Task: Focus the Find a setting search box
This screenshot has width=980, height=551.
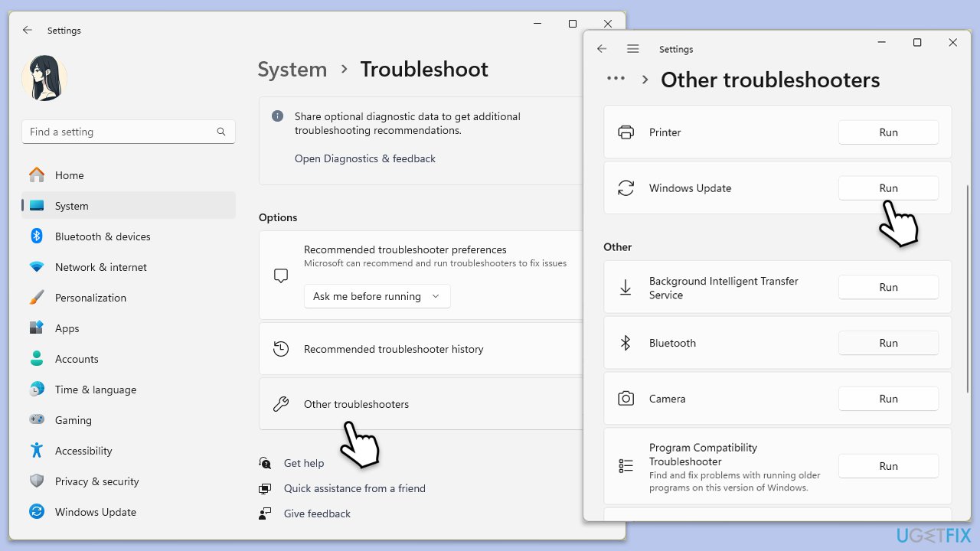Action: pos(129,132)
